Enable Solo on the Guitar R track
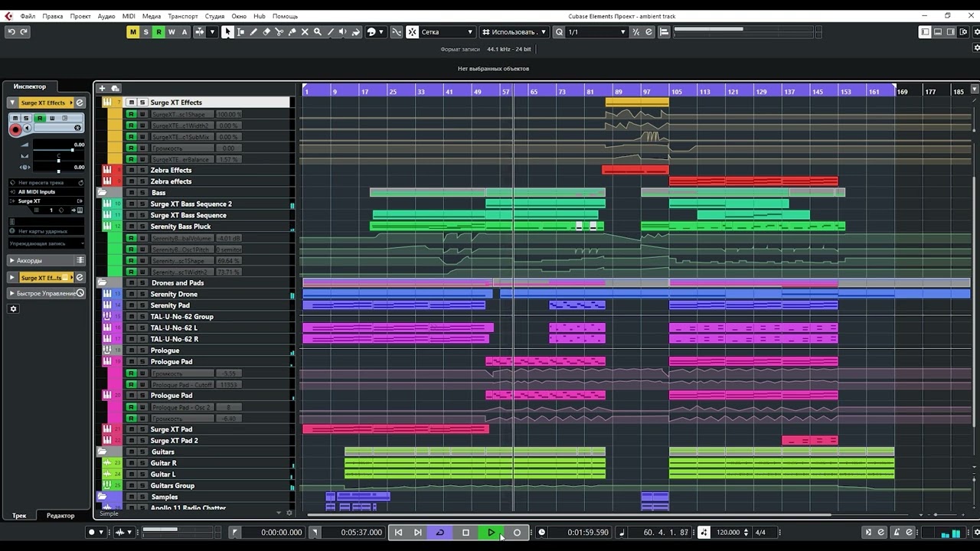Viewport: 980px width, 551px height. pyautogui.click(x=142, y=463)
